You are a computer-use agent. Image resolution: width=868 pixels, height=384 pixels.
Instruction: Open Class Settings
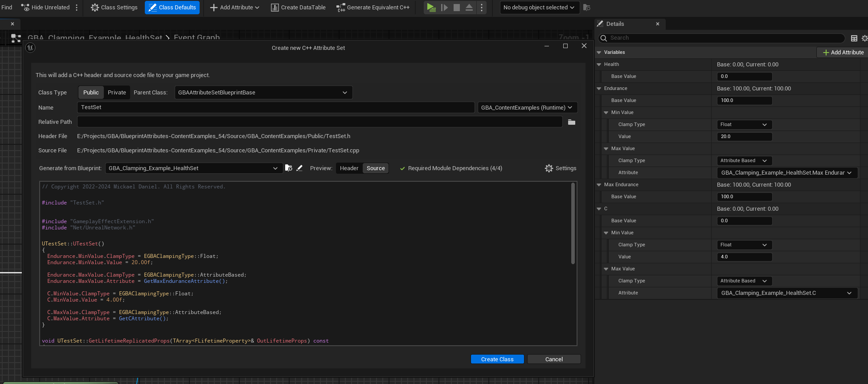point(114,7)
